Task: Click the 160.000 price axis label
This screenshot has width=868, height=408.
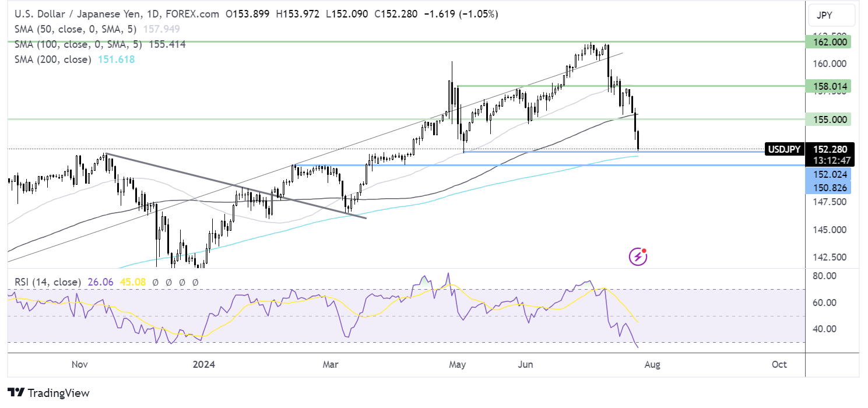Action: click(x=830, y=64)
